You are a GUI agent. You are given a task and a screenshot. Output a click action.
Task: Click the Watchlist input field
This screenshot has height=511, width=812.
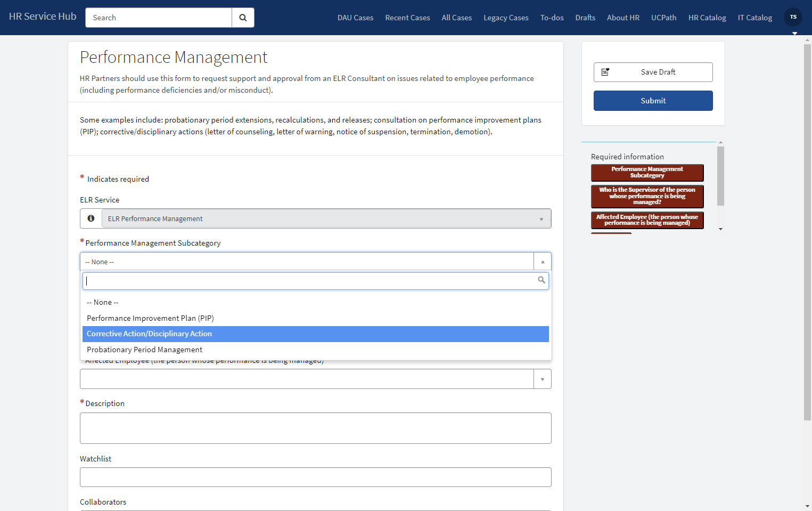tap(316, 477)
